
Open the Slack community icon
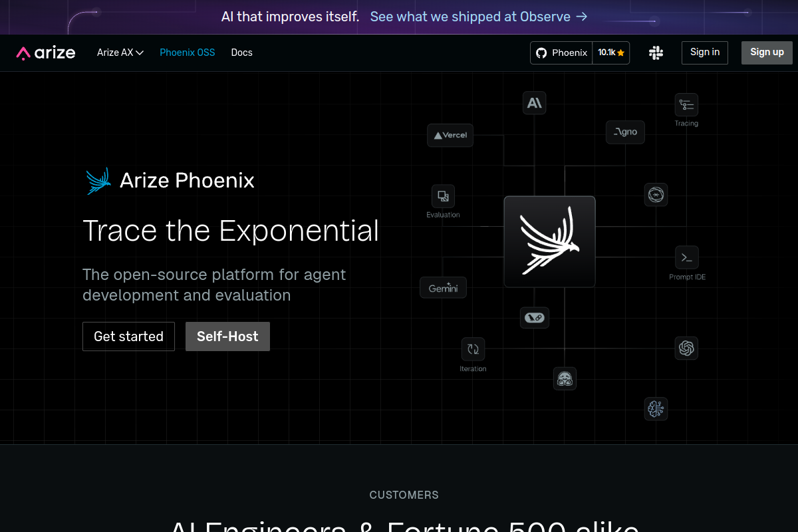(x=656, y=53)
